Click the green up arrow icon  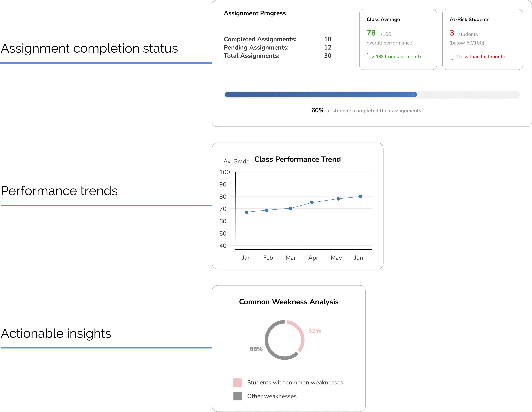tap(368, 56)
